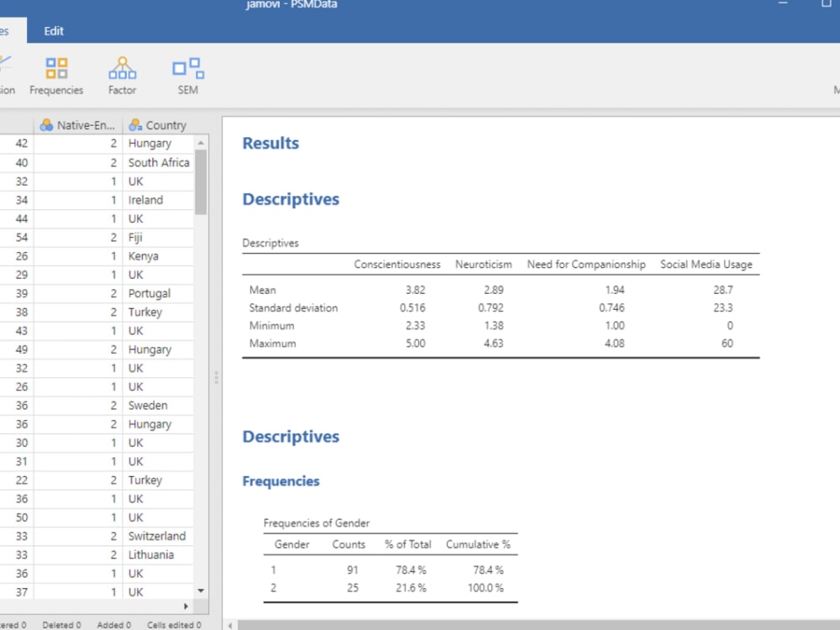Select the Lithuania country cell

[159, 555]
